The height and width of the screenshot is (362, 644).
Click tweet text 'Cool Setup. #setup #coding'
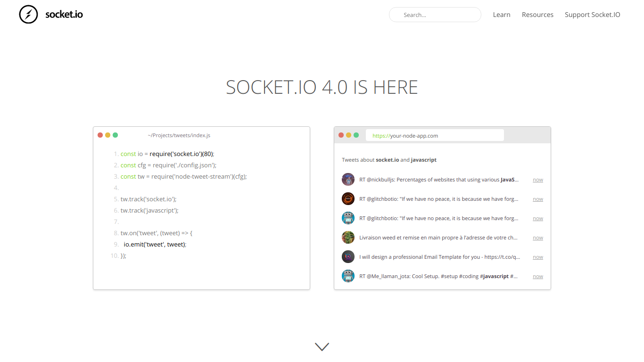pos(445,276)
